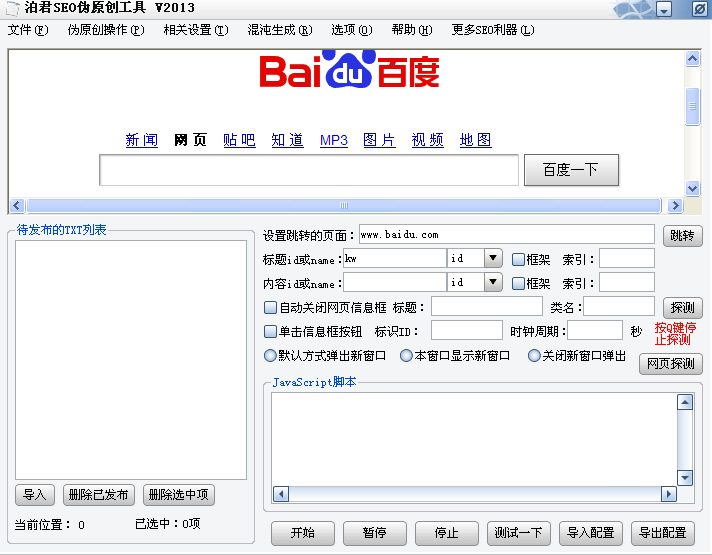712x555 pixels.
Task: Toggle 框架 checkbox in 标题 row
Action: (518, 259)
